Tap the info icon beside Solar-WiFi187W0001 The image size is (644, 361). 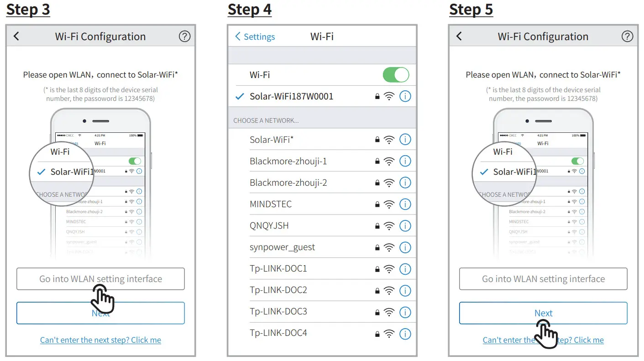(405, 96)
